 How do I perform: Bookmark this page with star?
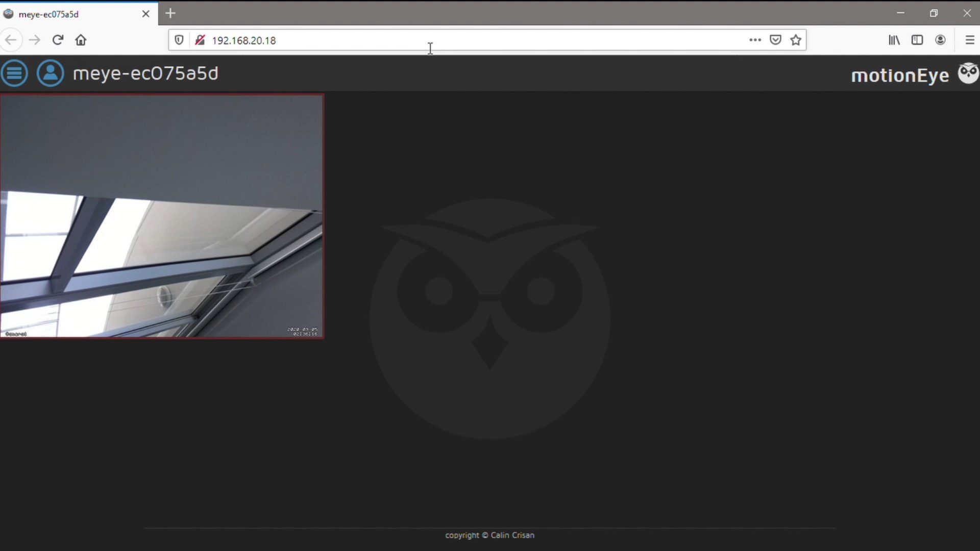[x=796, y=40]
